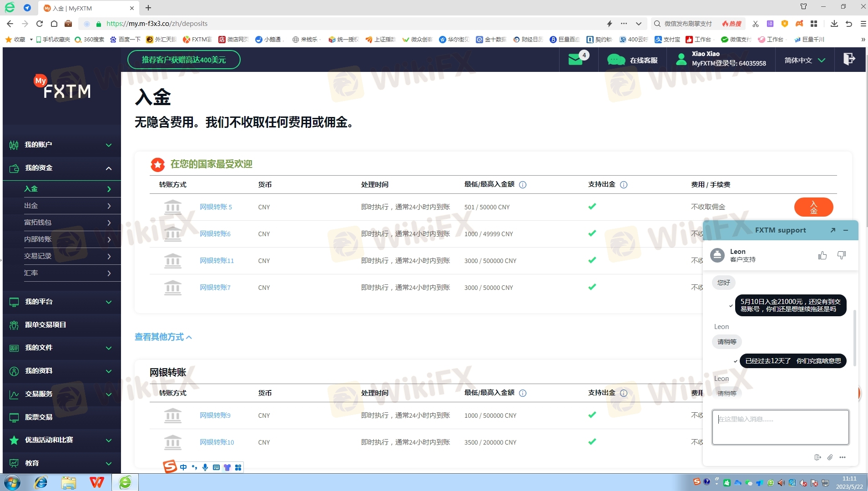Click system tray volume icon
Screen dimensions: 868x491
click(781, 483)
